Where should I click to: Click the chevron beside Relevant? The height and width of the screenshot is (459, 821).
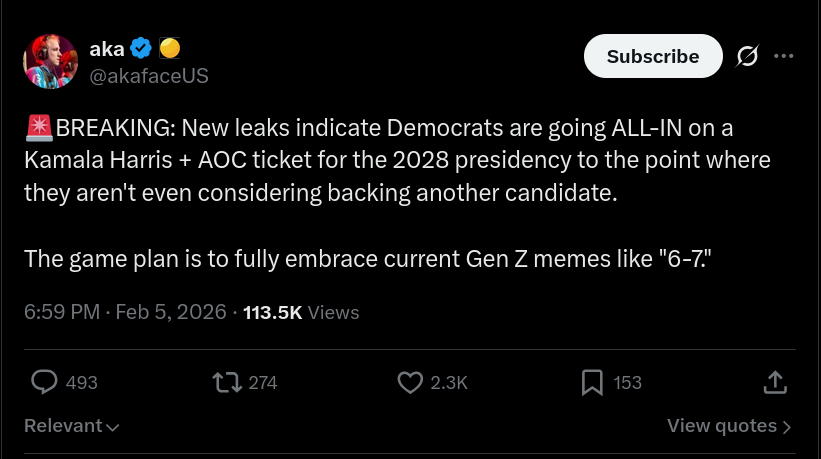(x=113, y=427)
